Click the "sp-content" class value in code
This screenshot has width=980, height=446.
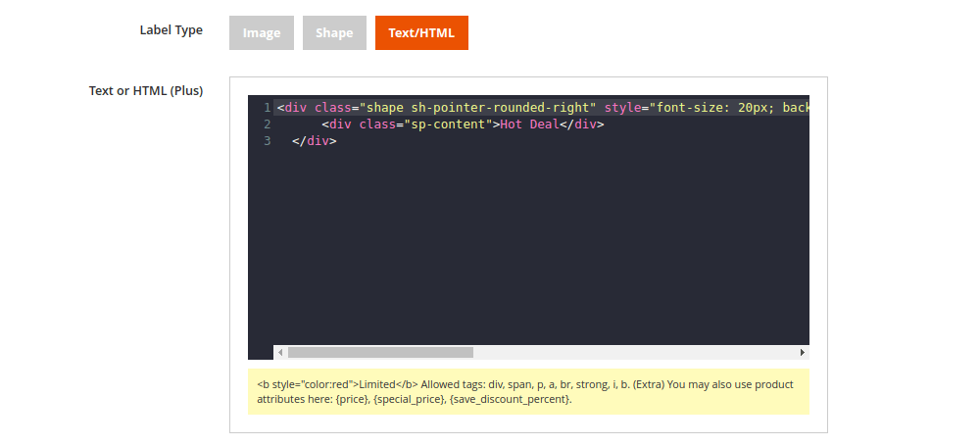pyautogui.click(x=448, y=124)
